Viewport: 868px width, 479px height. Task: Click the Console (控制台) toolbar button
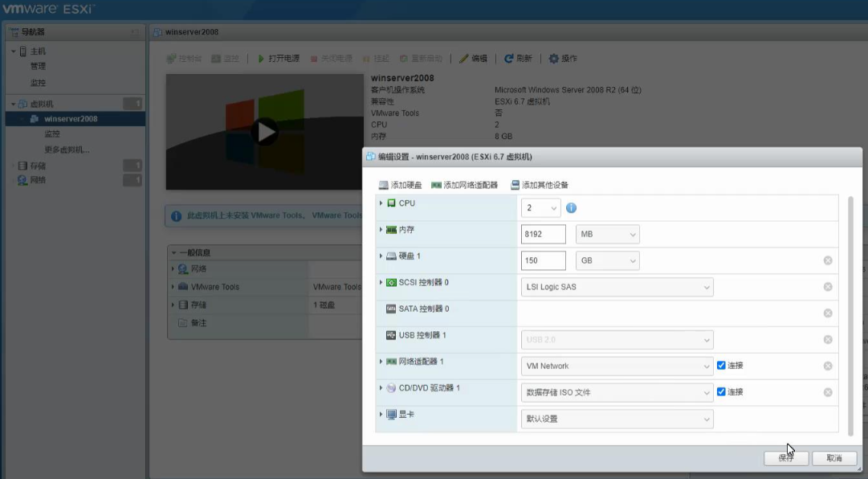(x=184, y=58)
